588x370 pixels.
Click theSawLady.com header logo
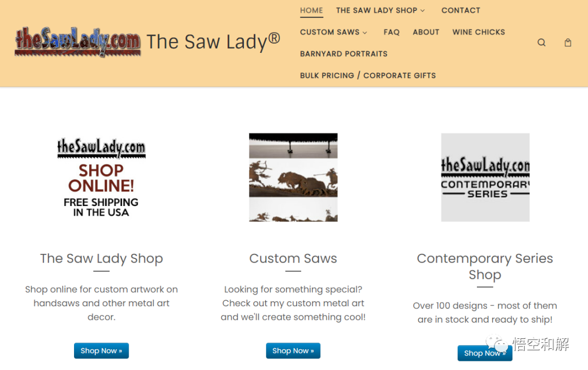[x=78, y=41]
